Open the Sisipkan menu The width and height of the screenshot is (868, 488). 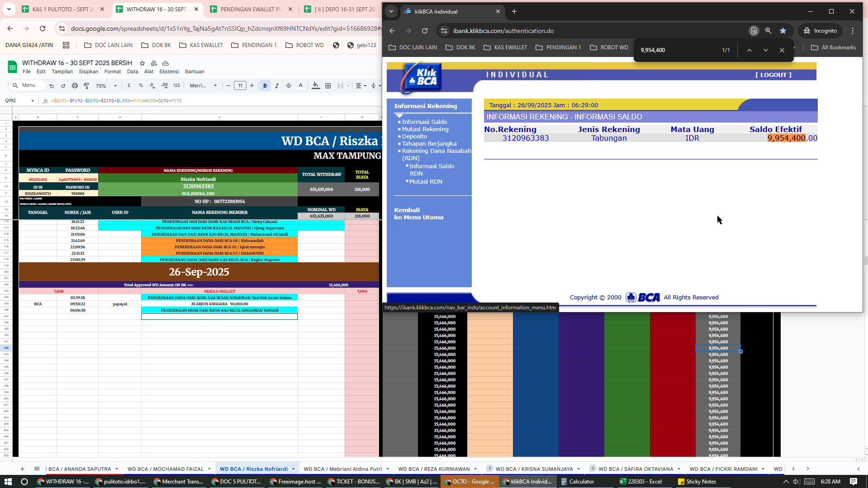tap(89, 71)
